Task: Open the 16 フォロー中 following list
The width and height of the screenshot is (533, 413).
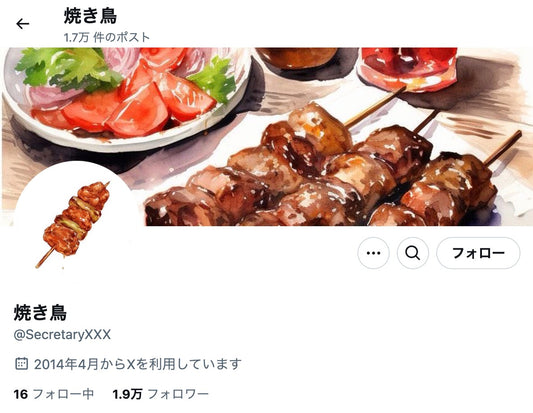Action: coord(54,394)
